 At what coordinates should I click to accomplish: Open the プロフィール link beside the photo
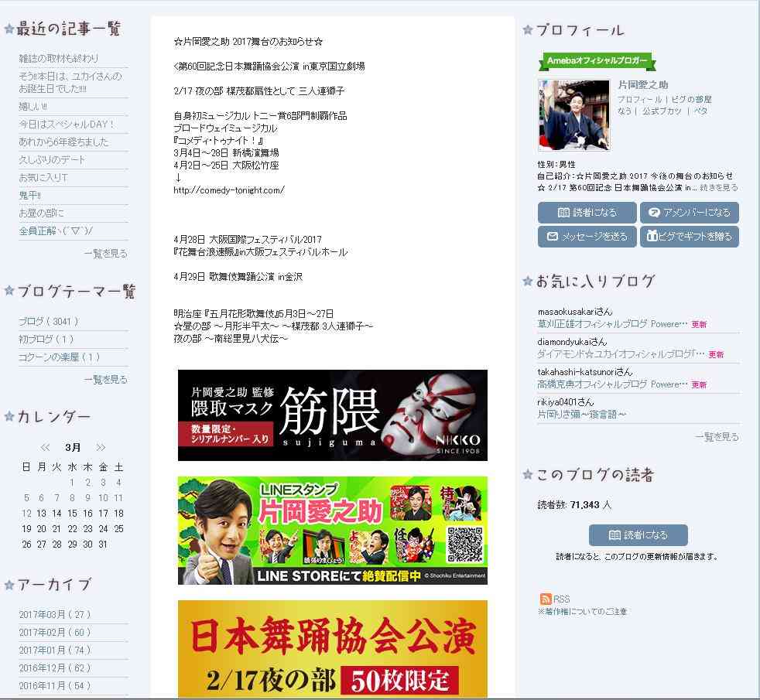click(x=640, y=99)
